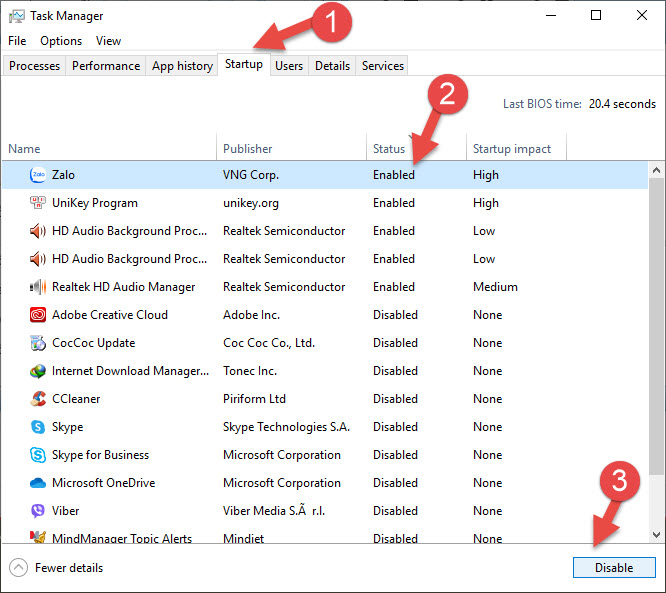Open the View menu
The height and width of the screenshot is (593, 666).
108,41
